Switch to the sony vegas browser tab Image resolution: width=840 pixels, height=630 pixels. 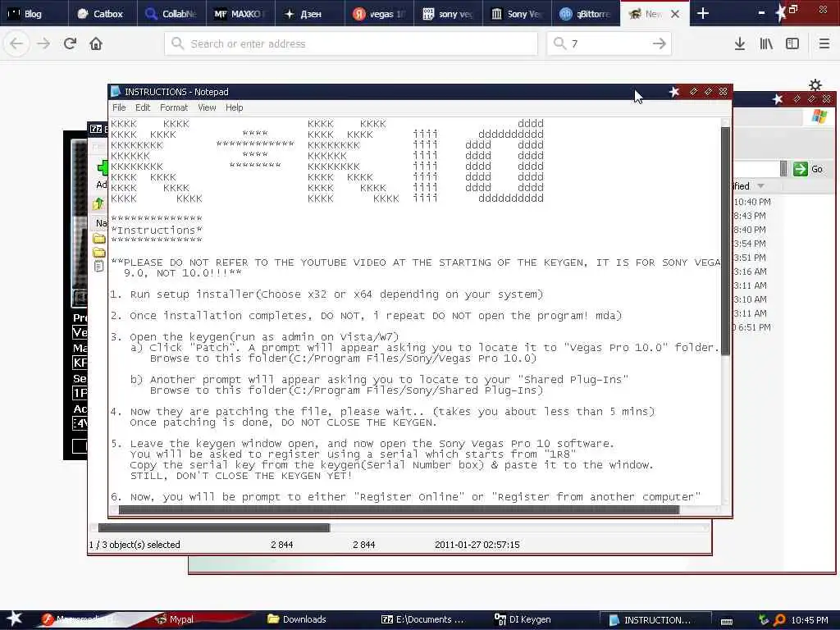coord(447,13)
